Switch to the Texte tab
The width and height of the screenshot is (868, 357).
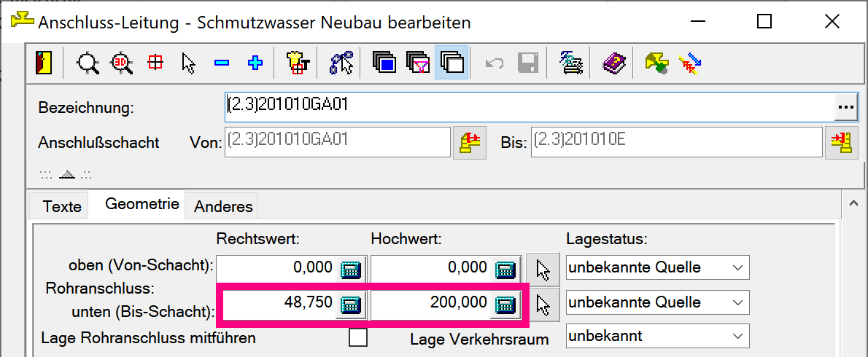(x=62, y=206)
